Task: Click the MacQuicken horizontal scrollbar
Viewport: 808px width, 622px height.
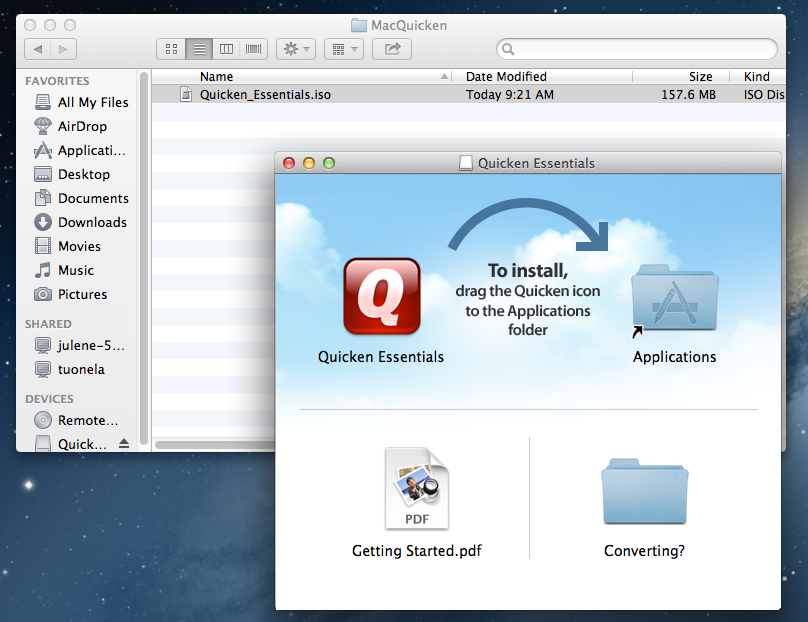Action: pos(215,444)
